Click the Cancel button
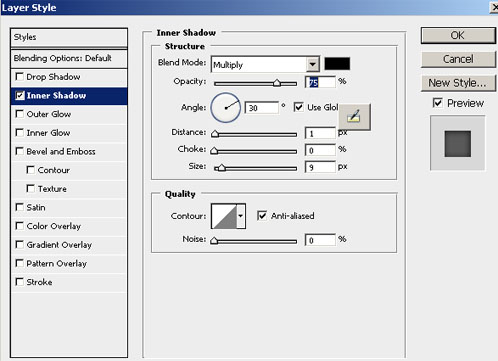 coord(458,59)
